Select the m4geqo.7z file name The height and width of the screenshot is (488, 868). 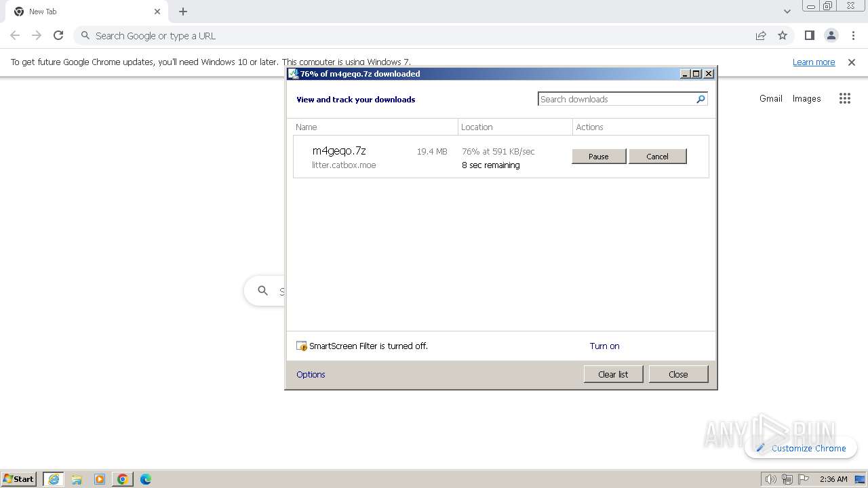coord(339,150)
